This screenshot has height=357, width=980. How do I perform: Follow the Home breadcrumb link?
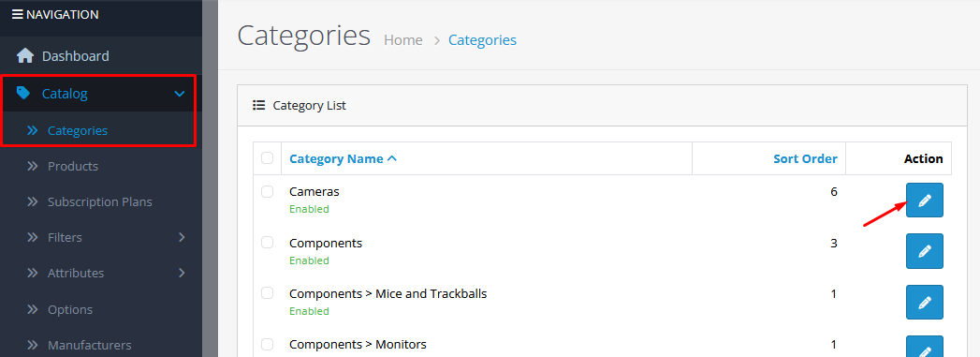(403, 40)
